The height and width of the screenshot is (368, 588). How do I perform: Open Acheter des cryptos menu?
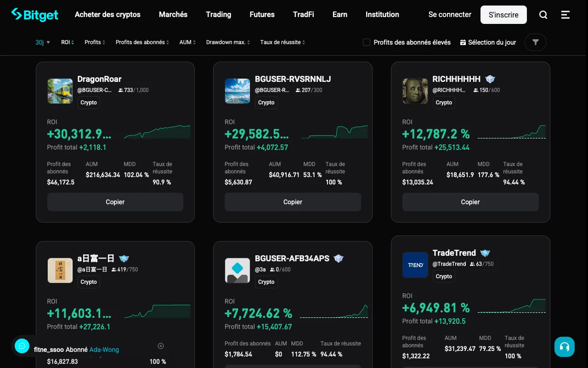(107, 15)
